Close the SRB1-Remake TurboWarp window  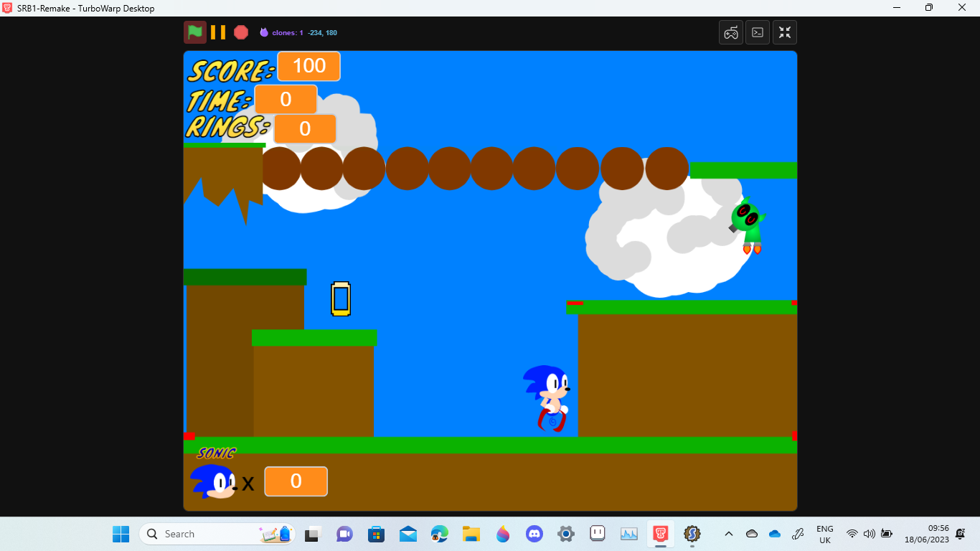click(x=962, y=8)
